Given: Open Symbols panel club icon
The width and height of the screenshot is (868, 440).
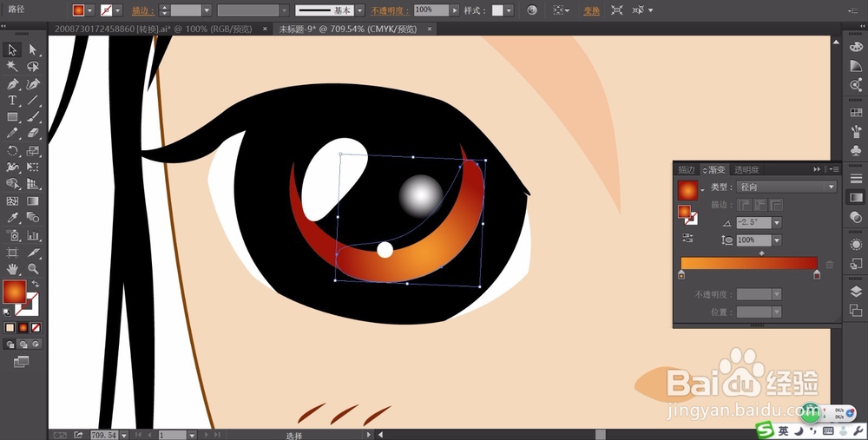Looking at the screenshot, I should coord(856,150).
